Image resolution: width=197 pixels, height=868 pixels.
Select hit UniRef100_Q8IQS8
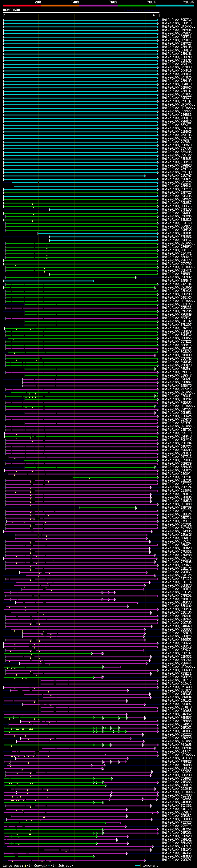pyautogui.click(x=177, y=690)
